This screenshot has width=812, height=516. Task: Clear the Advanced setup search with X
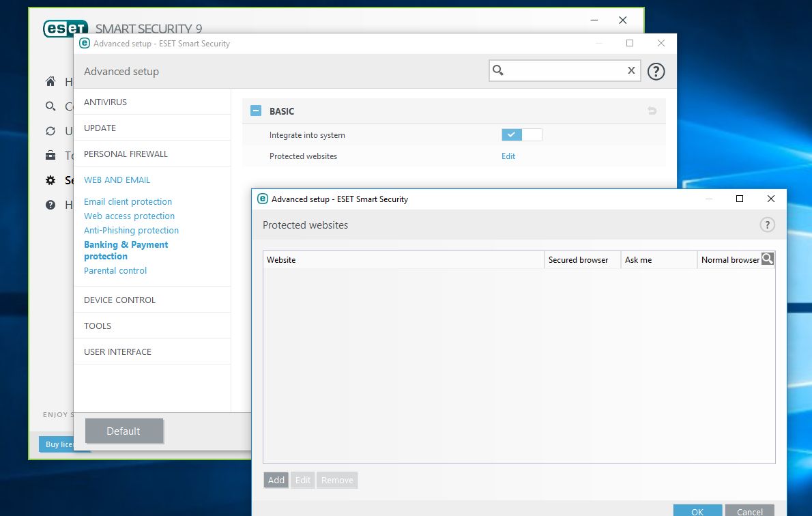coord(630,70)
